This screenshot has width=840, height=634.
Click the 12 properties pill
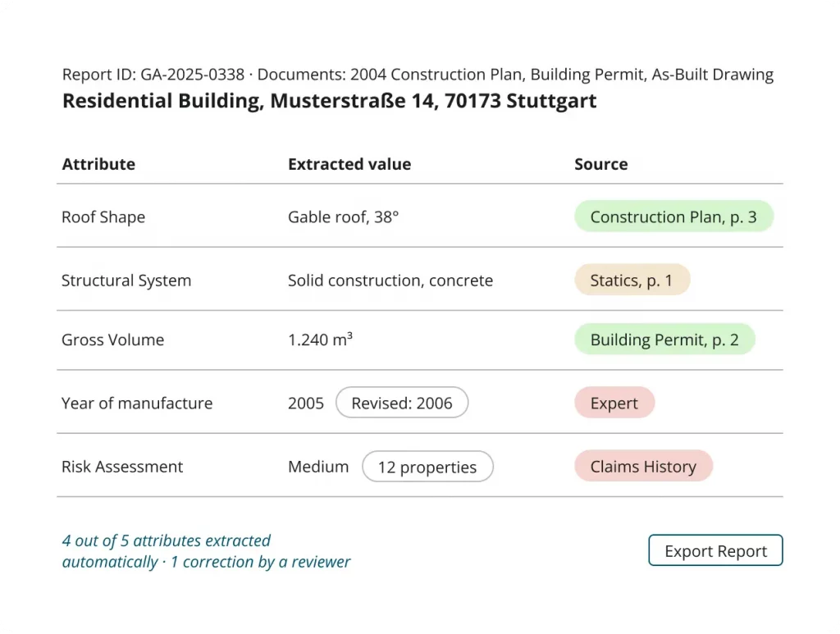427,467
